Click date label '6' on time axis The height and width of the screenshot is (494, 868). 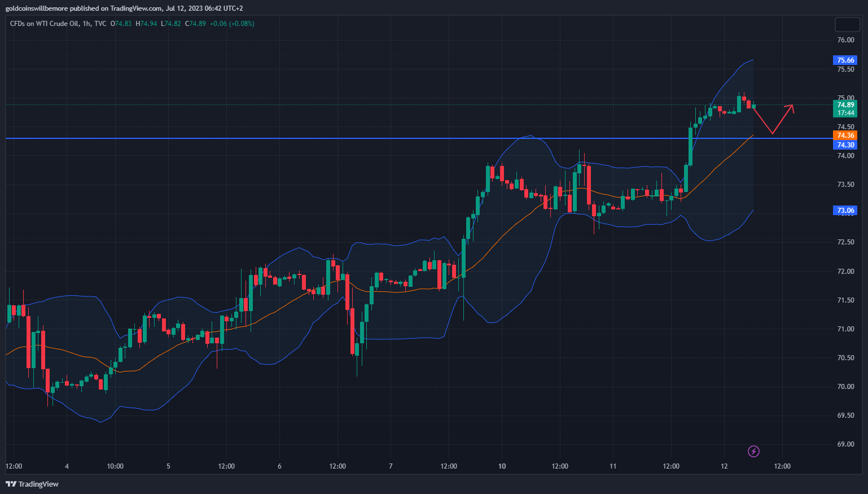coord(279,466)
